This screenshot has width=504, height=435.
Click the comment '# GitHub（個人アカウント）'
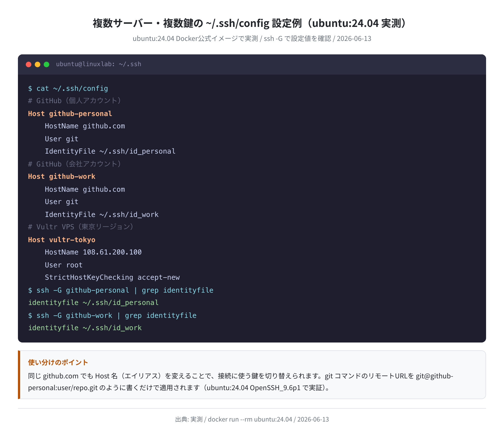click(75, 101)
